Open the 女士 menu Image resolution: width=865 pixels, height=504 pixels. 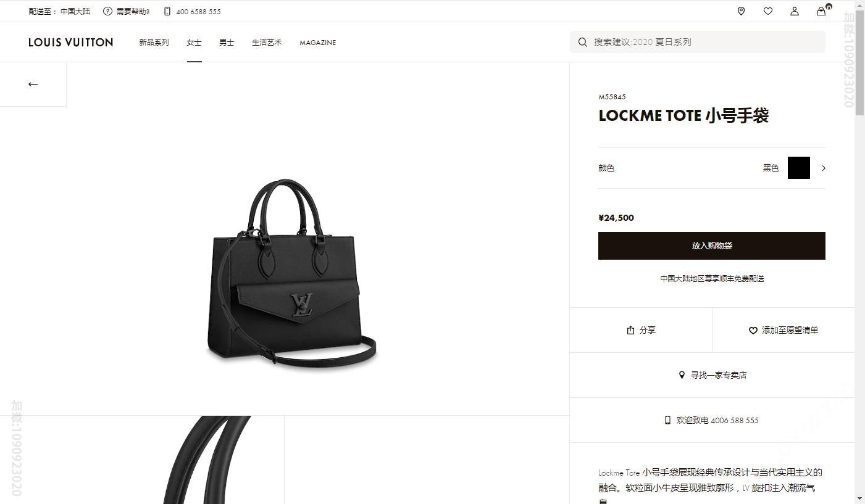194,43
